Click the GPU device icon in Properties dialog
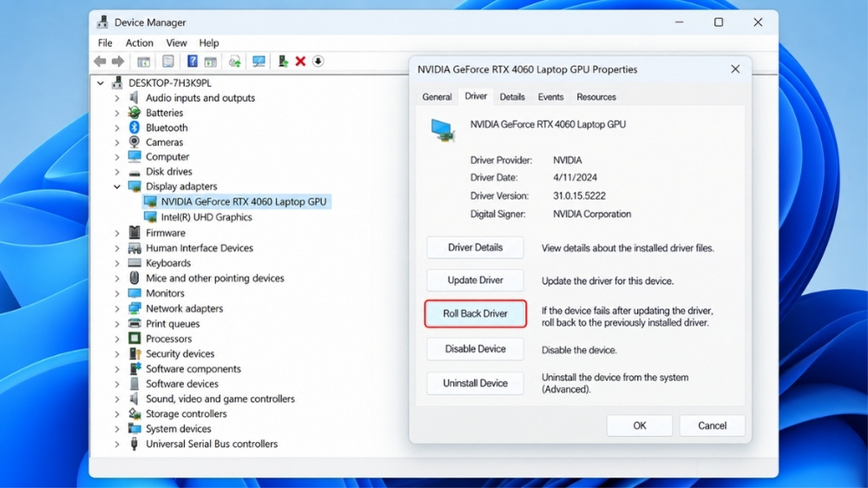 pos(443,131)
